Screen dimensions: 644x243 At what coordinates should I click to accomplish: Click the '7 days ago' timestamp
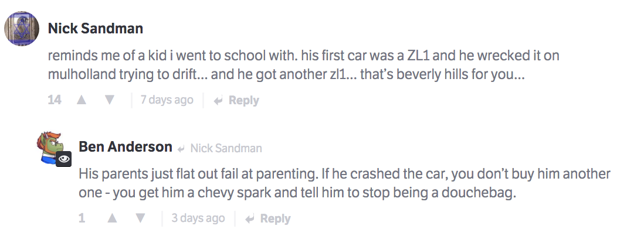167,100
